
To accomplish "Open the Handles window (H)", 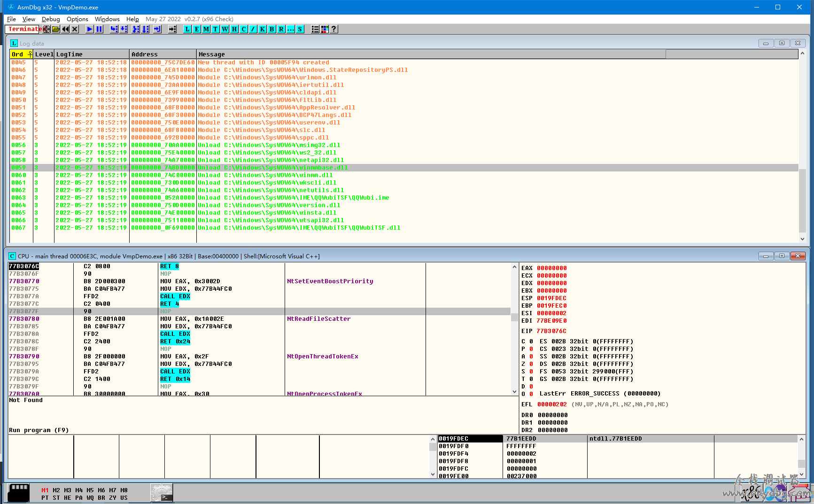I will pyautogui.click(x=234, y=29).
